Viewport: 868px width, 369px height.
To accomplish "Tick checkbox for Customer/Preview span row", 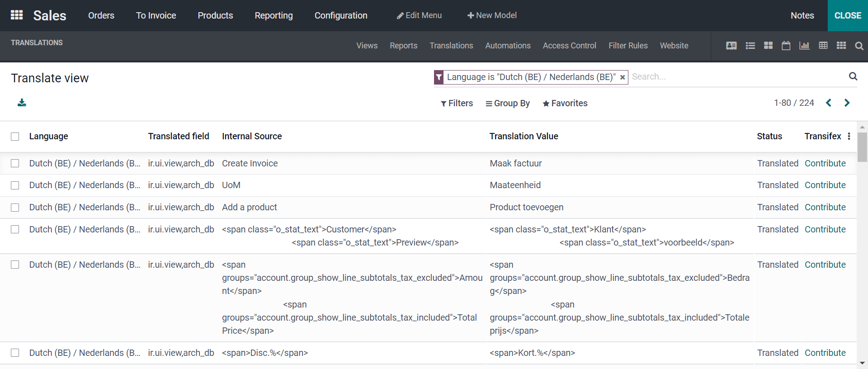I will [15, 229].
